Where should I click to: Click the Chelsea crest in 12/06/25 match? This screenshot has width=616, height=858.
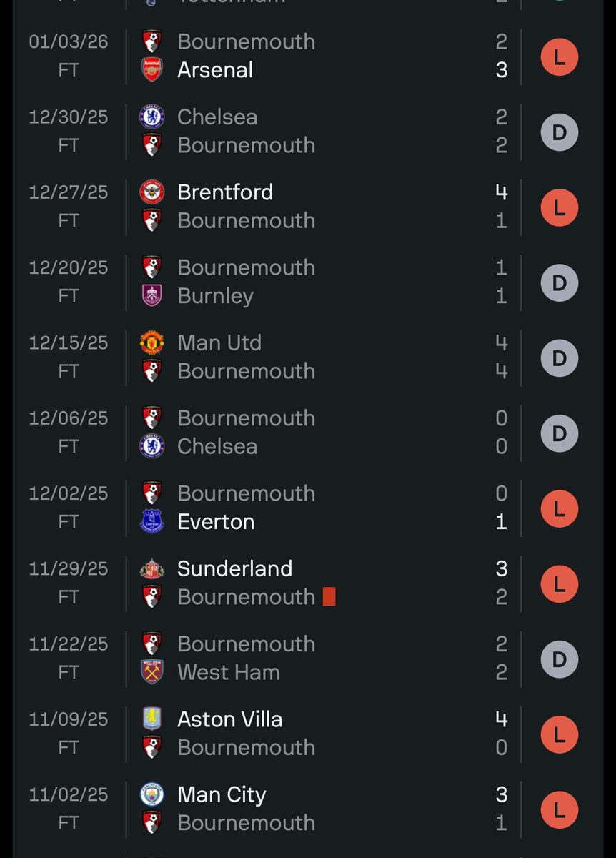pos(151,446)
